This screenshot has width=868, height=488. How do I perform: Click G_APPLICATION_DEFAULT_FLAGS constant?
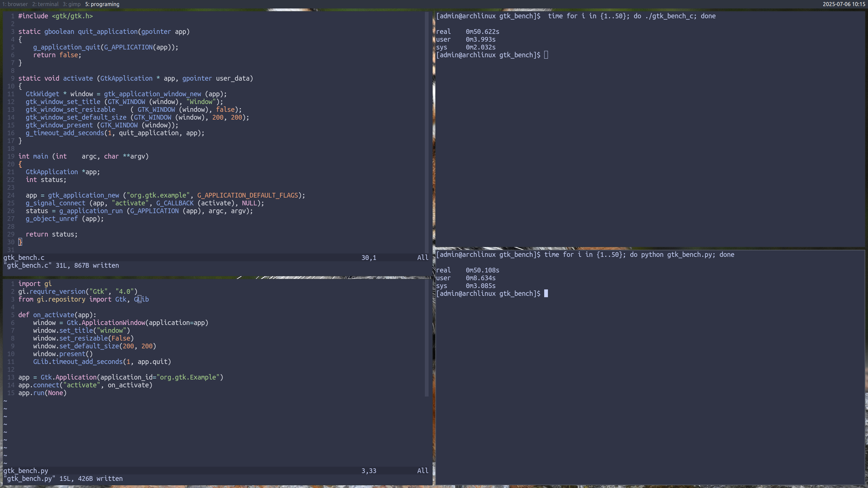[x=248, y=195]
